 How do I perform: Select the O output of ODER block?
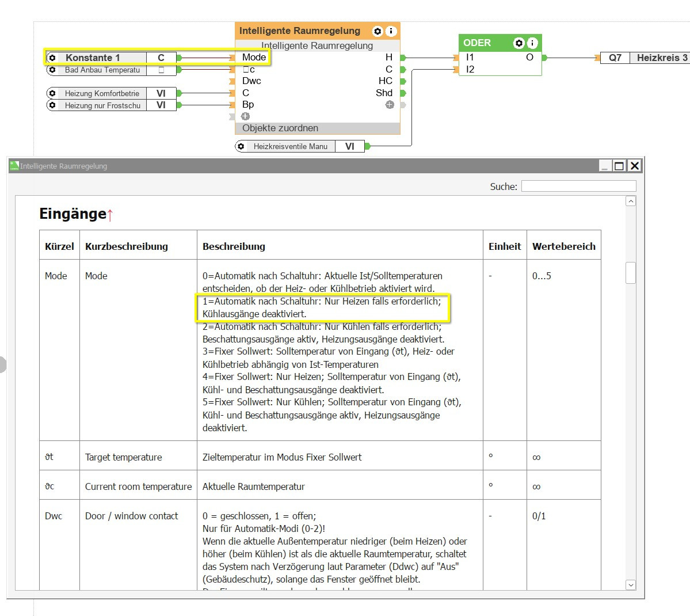(x=530, y=57)
